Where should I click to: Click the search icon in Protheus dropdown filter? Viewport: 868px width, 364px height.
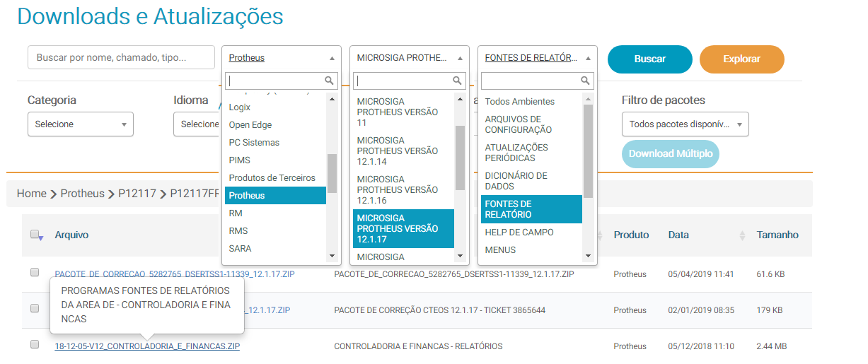(329, 81)
